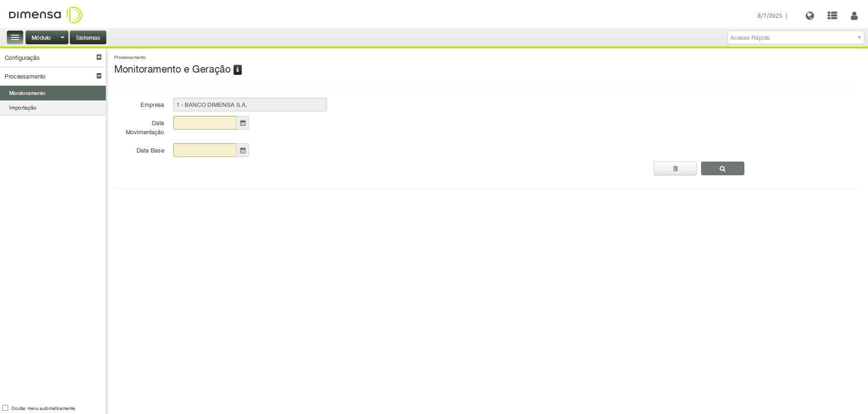
Task: Click the info icon beside page title
Action: point(238,69)
